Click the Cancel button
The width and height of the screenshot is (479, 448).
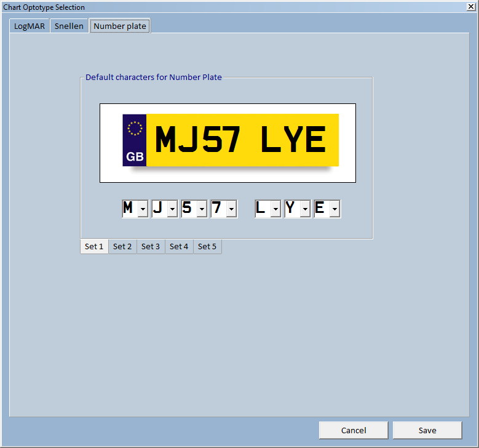(354, 430)
